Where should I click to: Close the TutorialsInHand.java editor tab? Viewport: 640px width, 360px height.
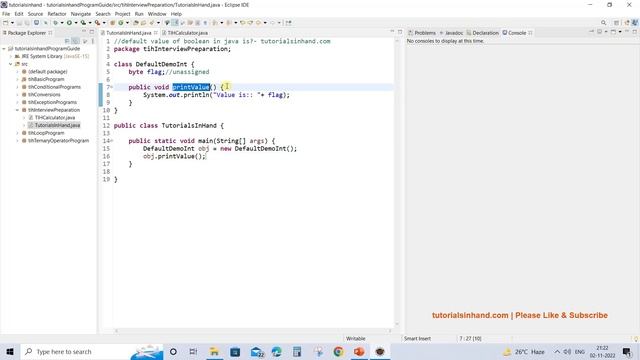click(156, 33)
